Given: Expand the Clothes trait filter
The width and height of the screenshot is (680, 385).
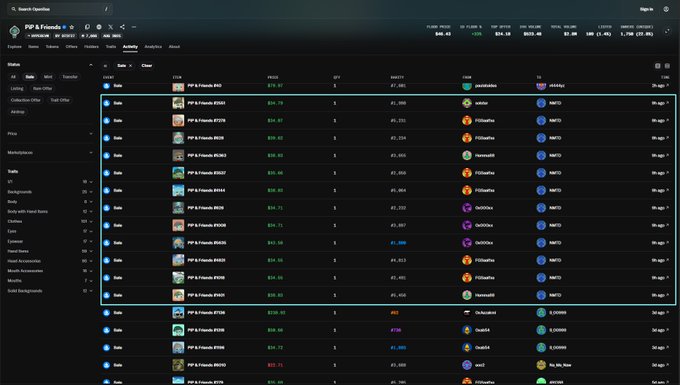Looking at the screenshot, I should pos(50,221).
